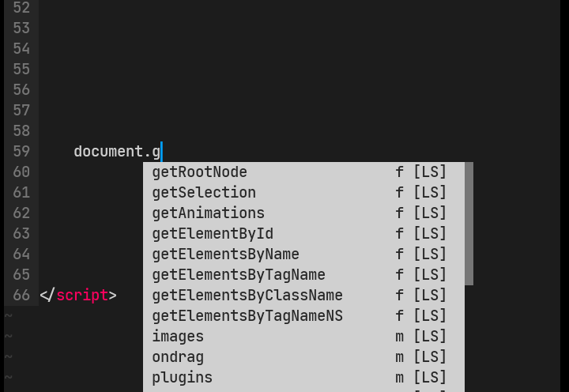Pick getAnimations completion suggestion
The width and height of the screenshot is (569, 392).
pos(303,213)
